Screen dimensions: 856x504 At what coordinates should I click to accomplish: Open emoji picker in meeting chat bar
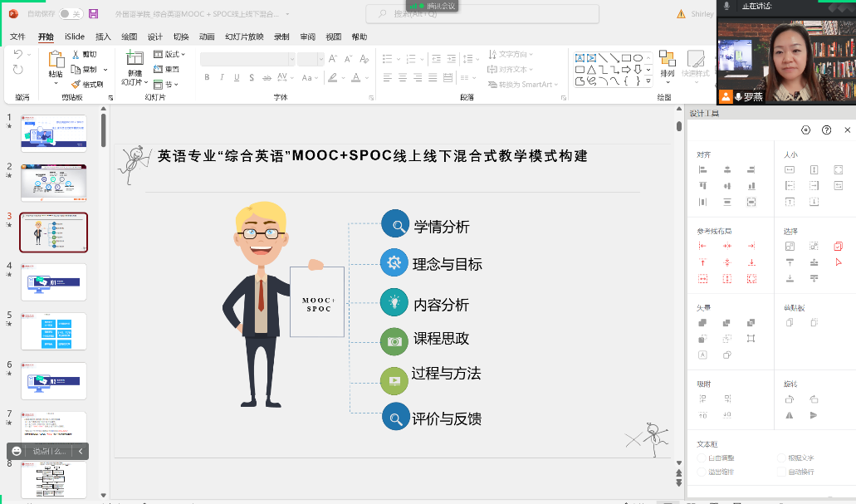(x=17, y=451)
